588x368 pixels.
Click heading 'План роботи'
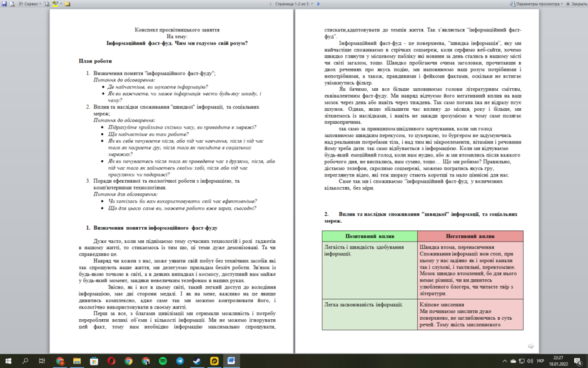pos(95,61)
